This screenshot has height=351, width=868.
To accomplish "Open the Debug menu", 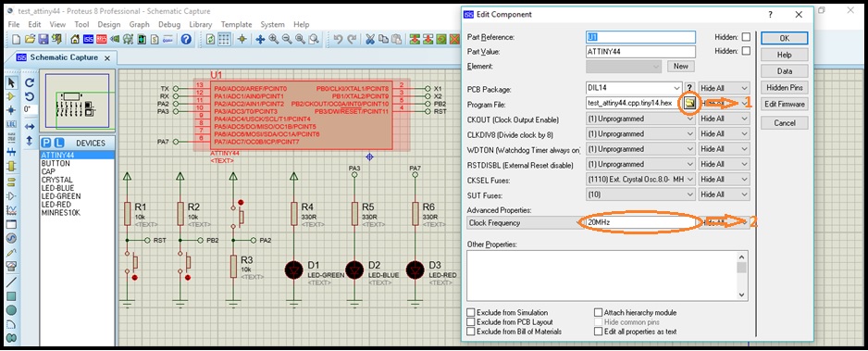I will [169, 24].
